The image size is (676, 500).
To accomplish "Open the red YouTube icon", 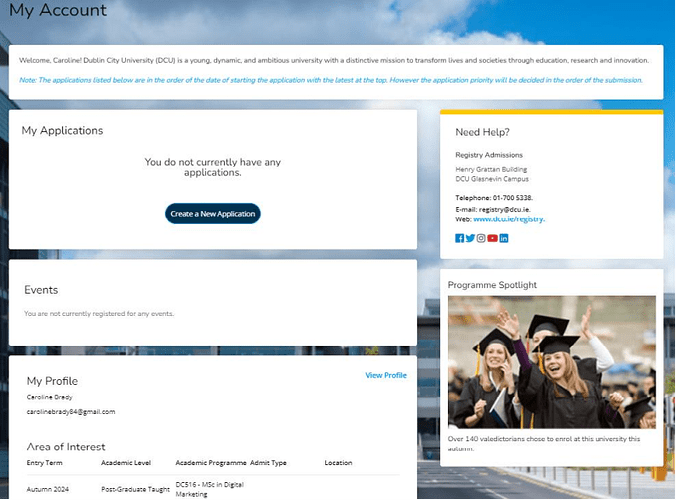I will click(x=492, y=238).
